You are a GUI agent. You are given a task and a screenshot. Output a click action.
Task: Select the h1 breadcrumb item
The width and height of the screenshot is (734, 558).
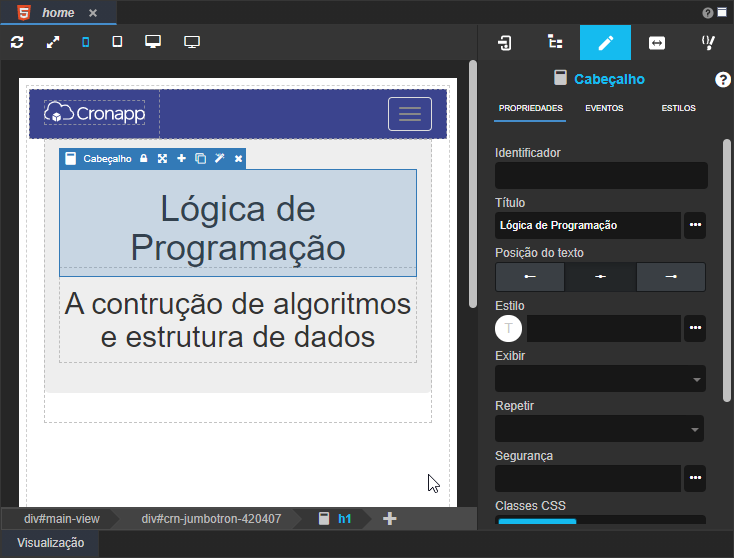(335, 519)
